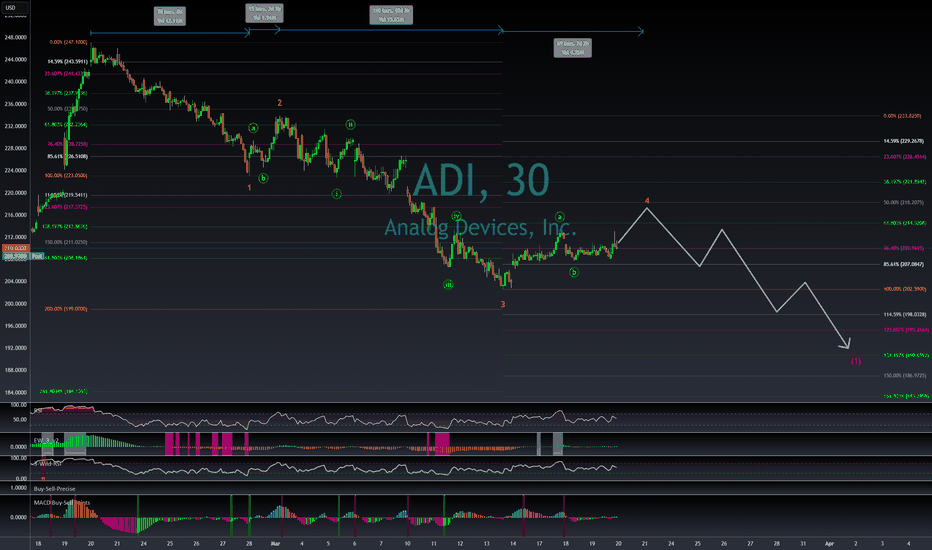Select the magenta (1) wave label
Screen dimensions: 932x550
click(855, 361)
